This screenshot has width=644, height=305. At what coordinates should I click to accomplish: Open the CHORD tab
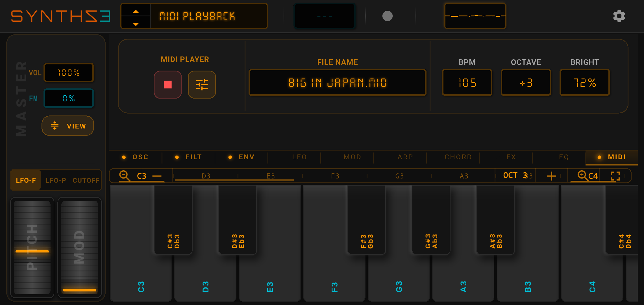coord(458,157)
